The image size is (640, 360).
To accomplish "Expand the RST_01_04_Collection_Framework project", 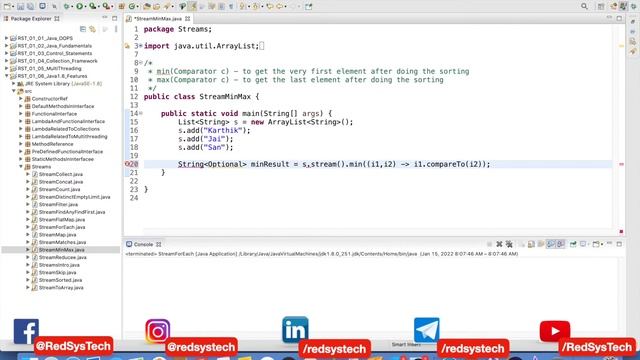I will (7, 61).
